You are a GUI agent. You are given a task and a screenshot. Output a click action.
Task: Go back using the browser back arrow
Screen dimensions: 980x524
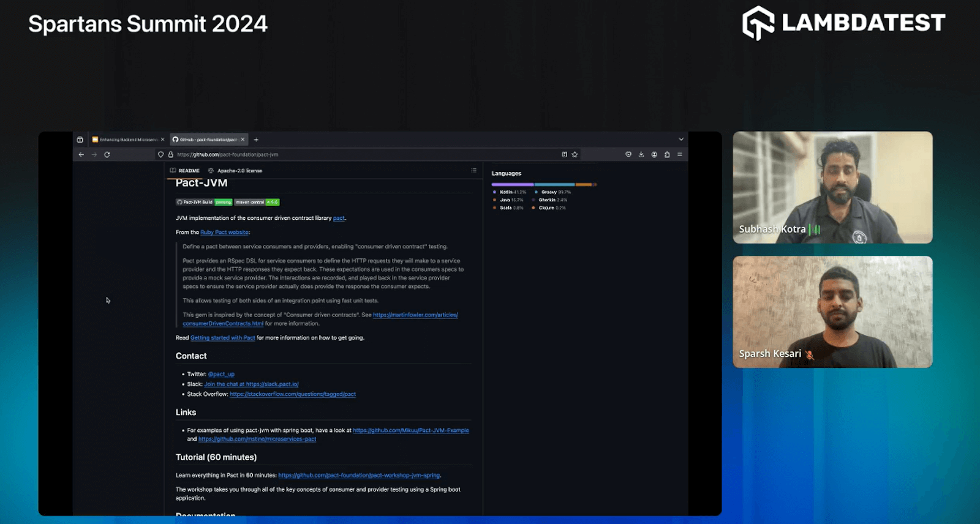pyautogui.click(x=81, y=155)
